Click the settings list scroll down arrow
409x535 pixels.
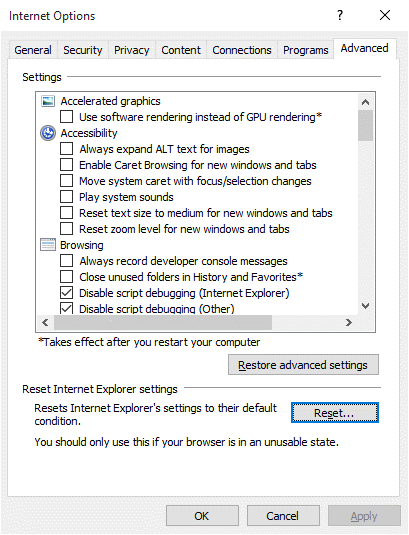coord(365,306)
